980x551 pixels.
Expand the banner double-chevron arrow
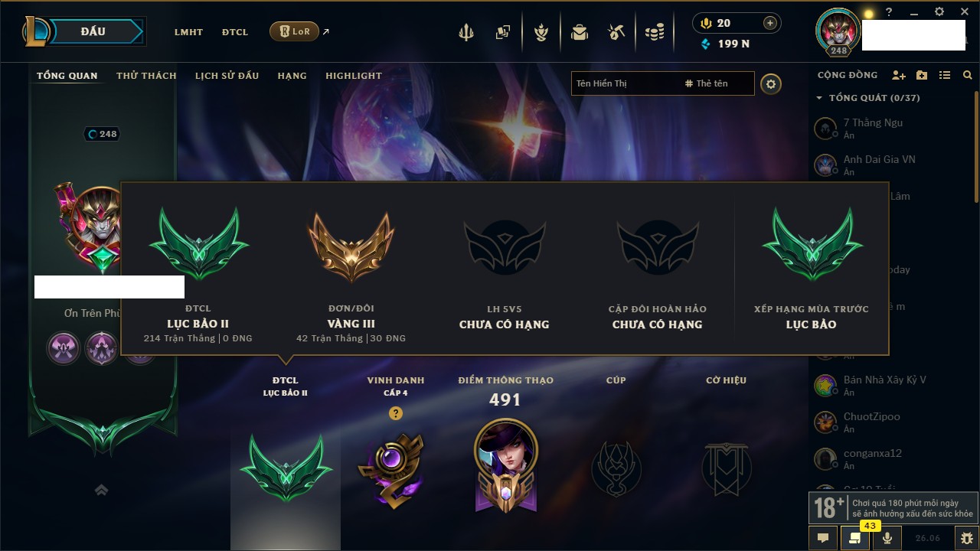pyautogui.click(x=101, y=490)
